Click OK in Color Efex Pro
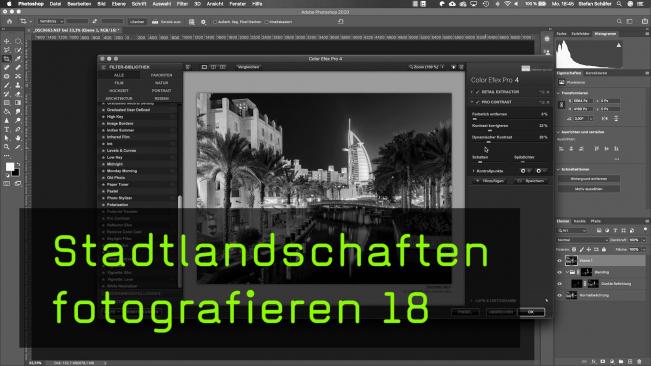Image resolution: width=651 pixels, height=366 pixels. tap(531, 312)
